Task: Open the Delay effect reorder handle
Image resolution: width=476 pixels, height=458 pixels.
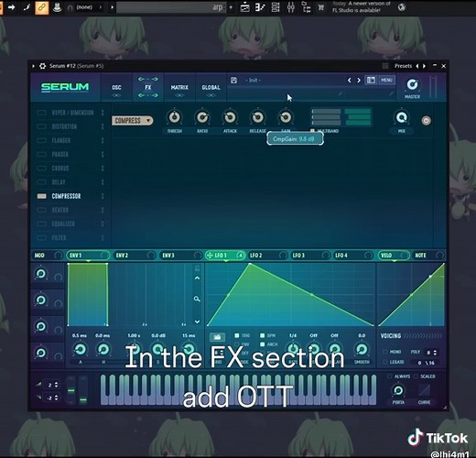Action: pyautogui.click(x=103, y=182)
